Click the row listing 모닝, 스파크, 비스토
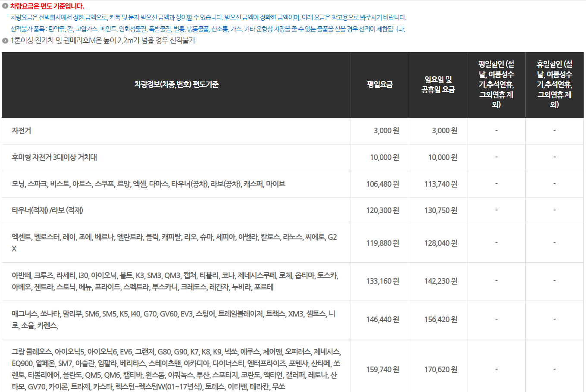This screenshot has width=586, height=392. (148, 184)
